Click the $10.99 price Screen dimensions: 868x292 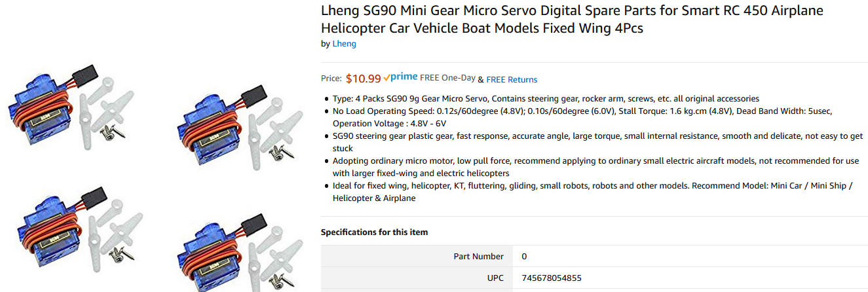pyautogui.click(x=363, y=79)
